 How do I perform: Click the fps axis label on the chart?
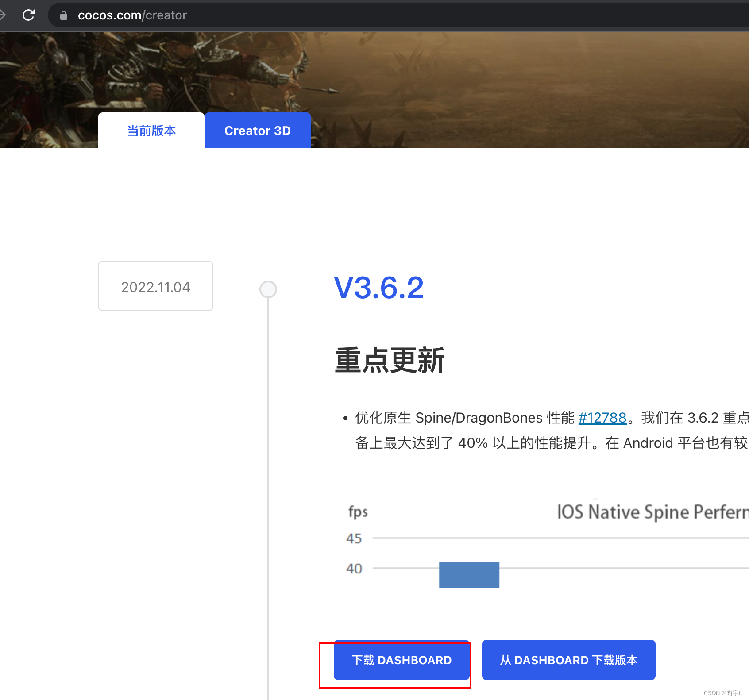358,512
